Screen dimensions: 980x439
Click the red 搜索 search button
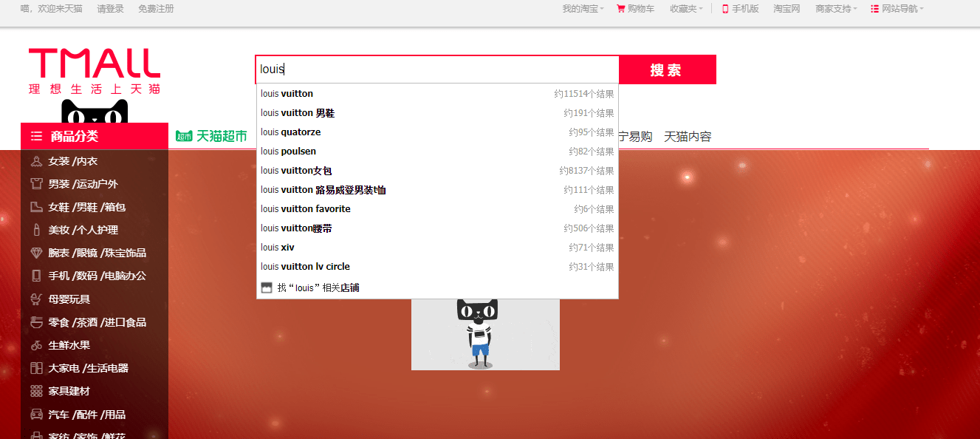667,69
